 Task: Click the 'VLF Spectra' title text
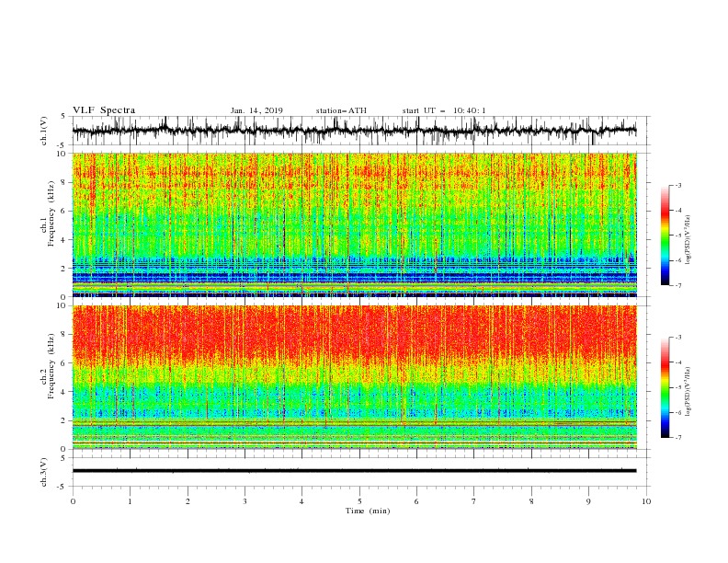pyautogui.click(x=104, y=110)
